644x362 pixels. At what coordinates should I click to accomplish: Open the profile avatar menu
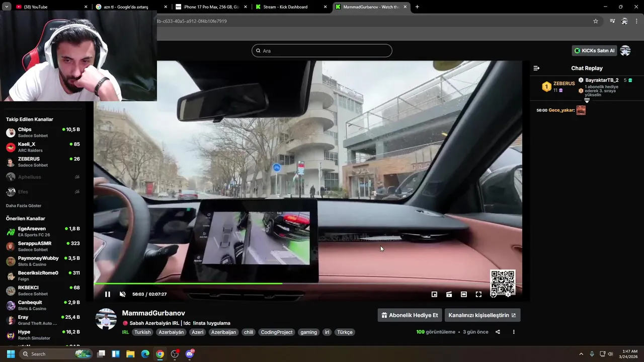(625, 51)
